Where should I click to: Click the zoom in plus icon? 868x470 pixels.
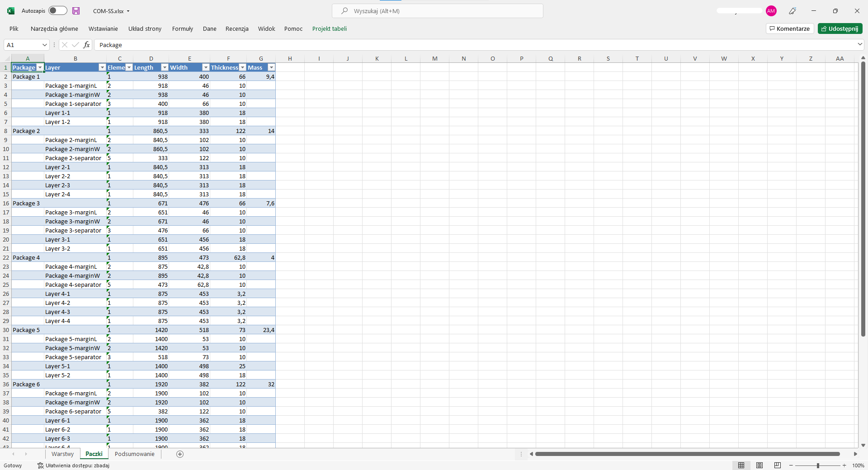[x=844, y=465]
